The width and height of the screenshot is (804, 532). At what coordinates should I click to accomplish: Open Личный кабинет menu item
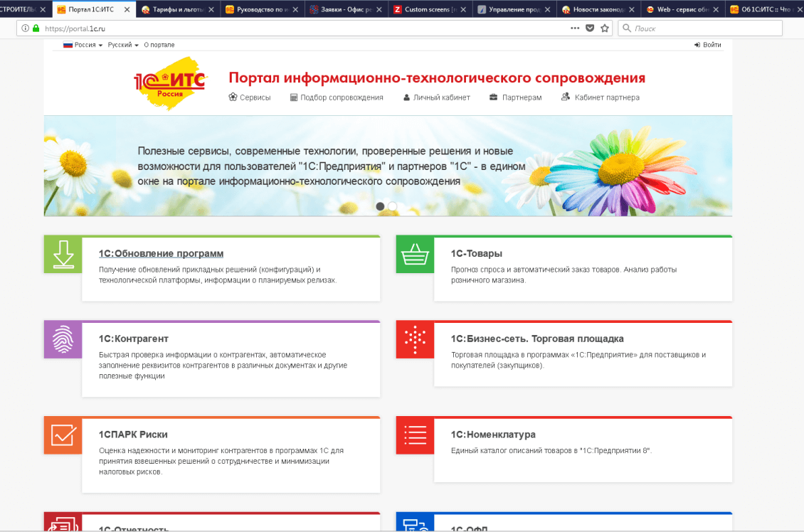click(436, 97)
